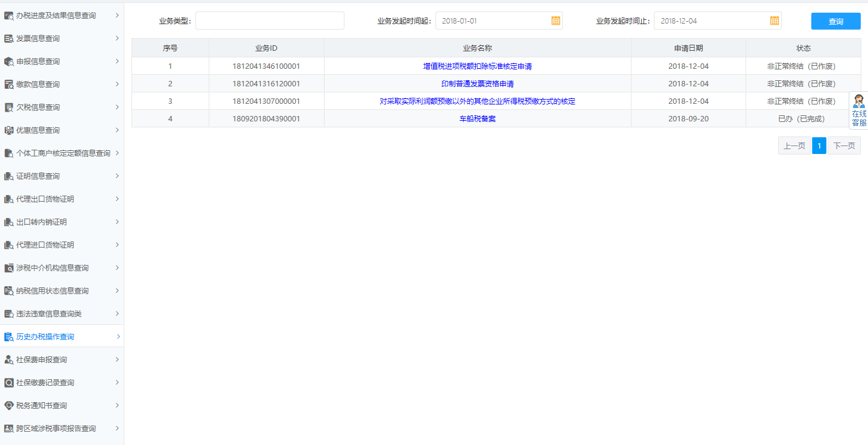868x445 pixels.
Task: Click the 缴款信息查询 sidebar icon
Action: (x=8, y=84)
